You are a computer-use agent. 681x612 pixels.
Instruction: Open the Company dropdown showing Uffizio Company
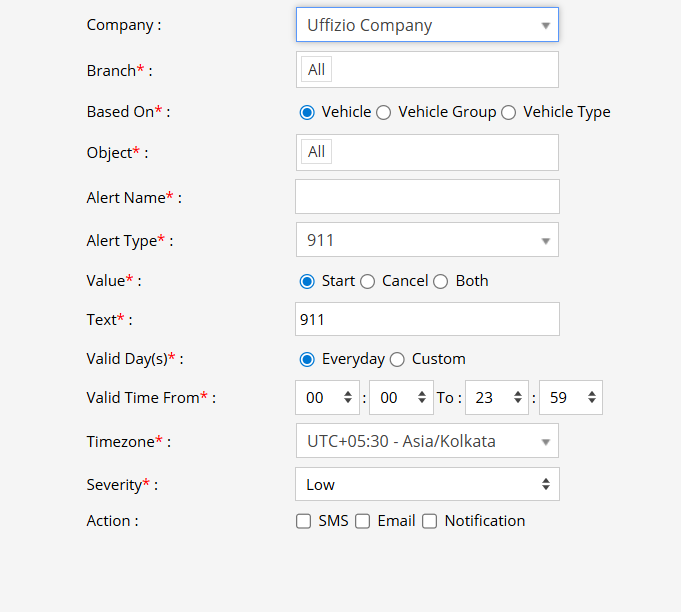pyautogui.click(x=427, y=25)
